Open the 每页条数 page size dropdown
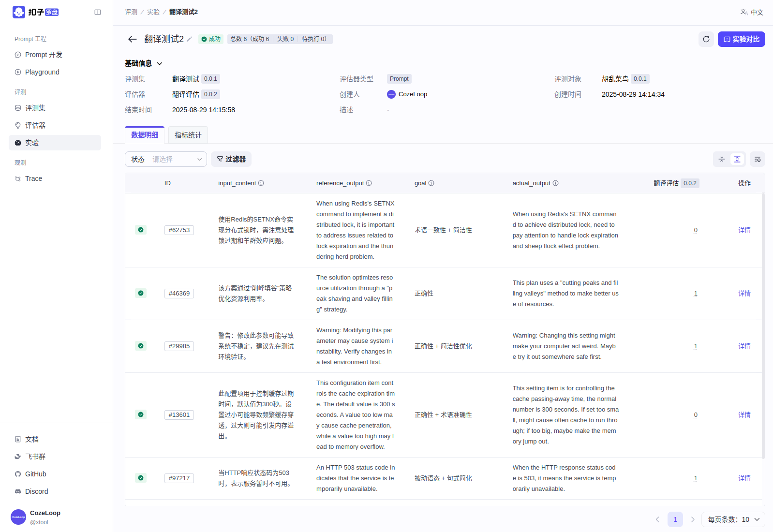This screenshot has width=773, height=532. tap(733, 519)
